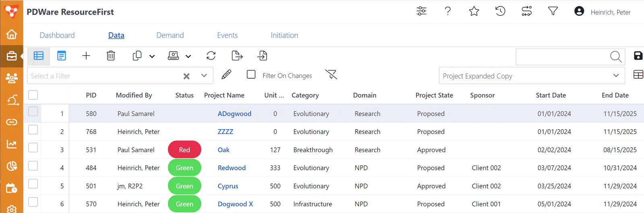Click the filter funnel icon in header

click(x=553, y=11)
